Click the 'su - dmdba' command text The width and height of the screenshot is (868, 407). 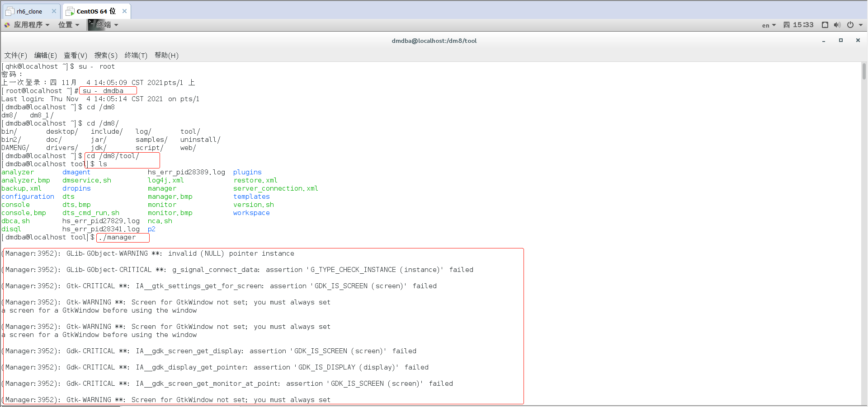point(103,91)
